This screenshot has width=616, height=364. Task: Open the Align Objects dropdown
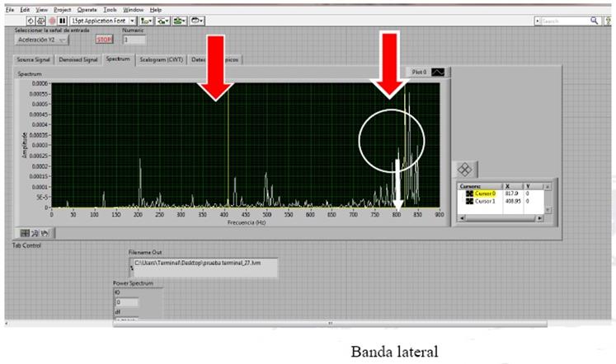pyautogui.click(x=147, y=20)
